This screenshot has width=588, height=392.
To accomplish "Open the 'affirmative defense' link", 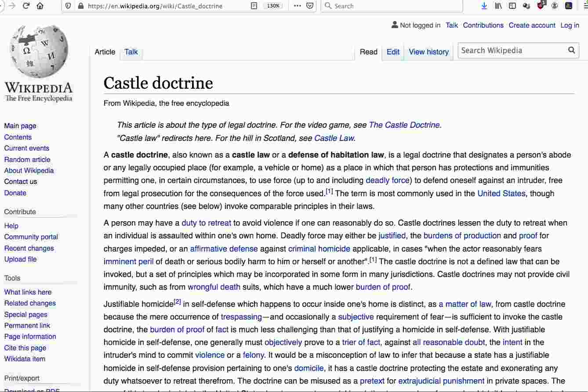I will tap(224, 249).
